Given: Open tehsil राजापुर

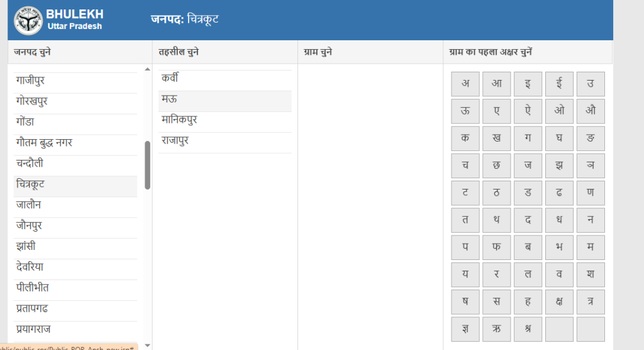Looking at the screenshot, I should point(225,143).
